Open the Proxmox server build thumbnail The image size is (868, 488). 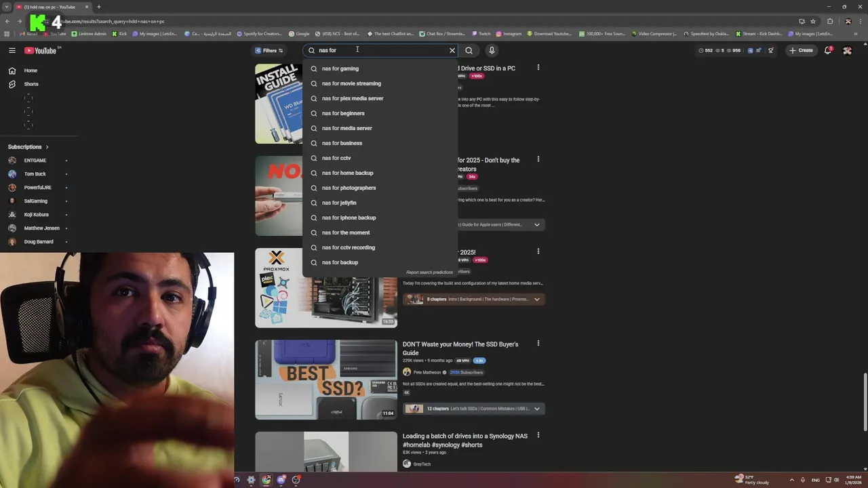tap(326, 287)
